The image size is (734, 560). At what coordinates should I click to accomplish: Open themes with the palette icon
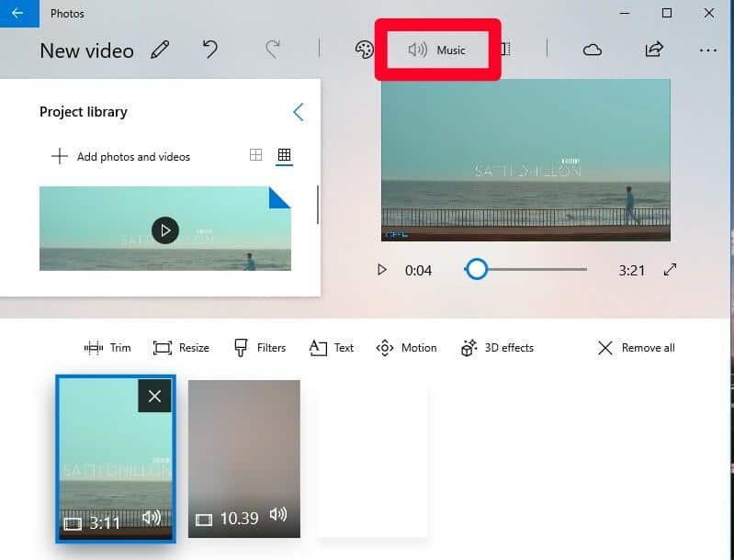(364, 50)
